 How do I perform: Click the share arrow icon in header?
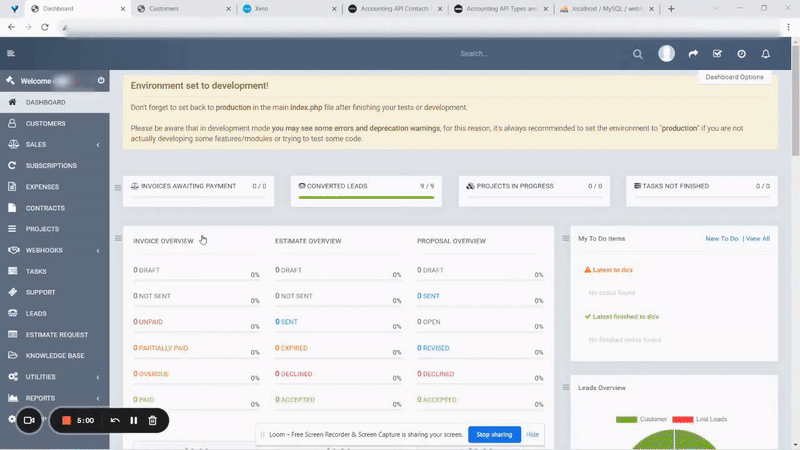(x=693, y=54)
